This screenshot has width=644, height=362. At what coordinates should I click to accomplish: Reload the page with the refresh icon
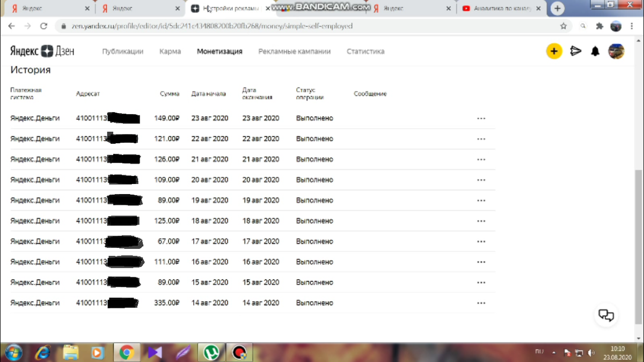point(44,26)
